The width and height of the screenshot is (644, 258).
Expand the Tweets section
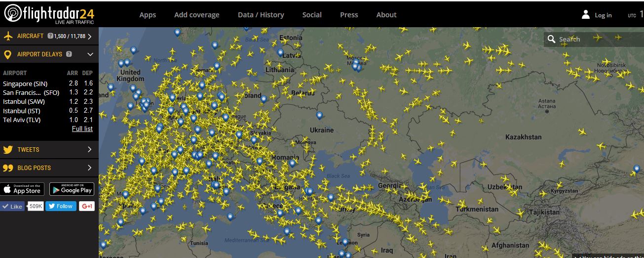pyautogui.click(x=90, y=149)
